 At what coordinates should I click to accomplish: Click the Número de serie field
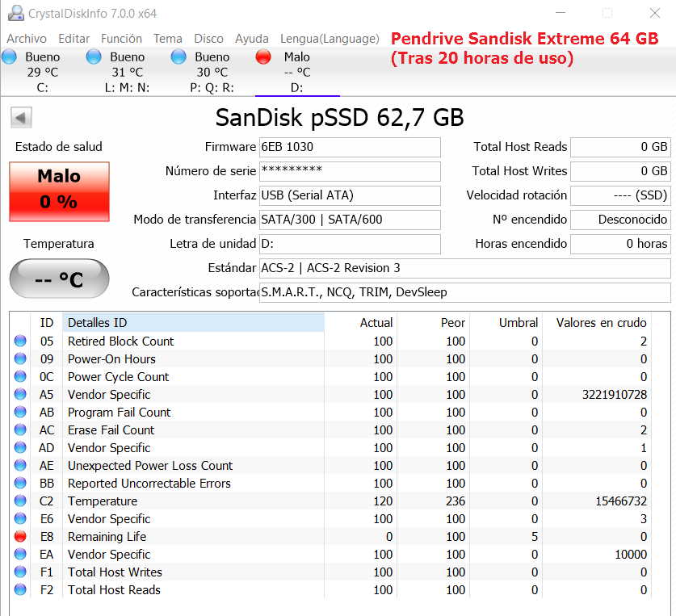click(x=350, y=171)
